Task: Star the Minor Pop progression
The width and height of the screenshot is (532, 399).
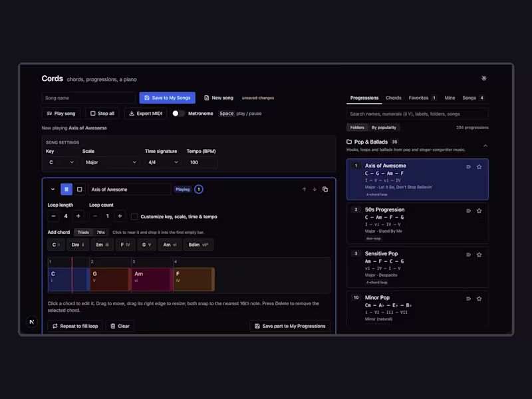Action: 479,299
